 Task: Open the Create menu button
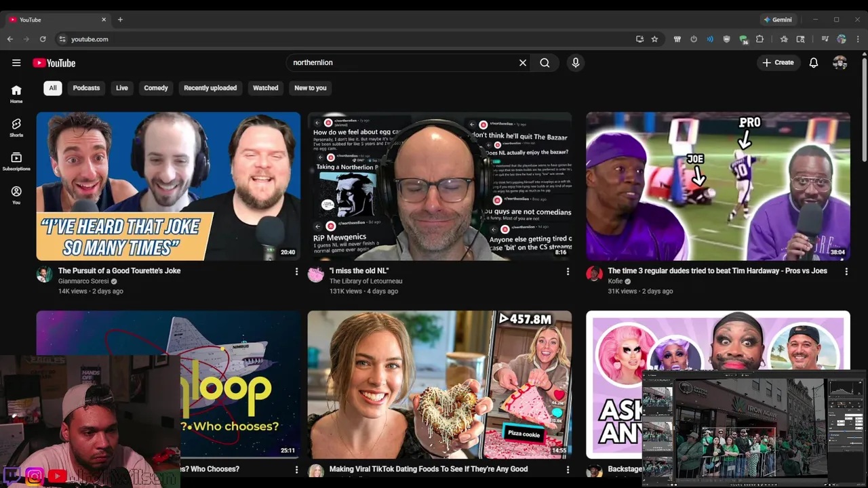tap(778, 63)
